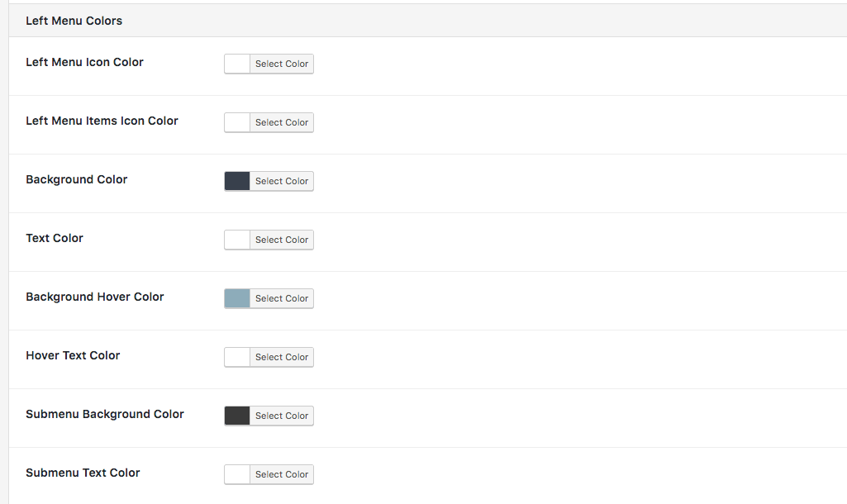Click the Background Color setting label

pos(76,179)
